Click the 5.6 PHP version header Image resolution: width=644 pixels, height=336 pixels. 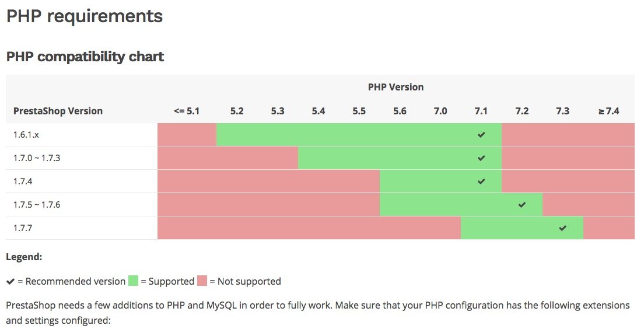[400, 111]
